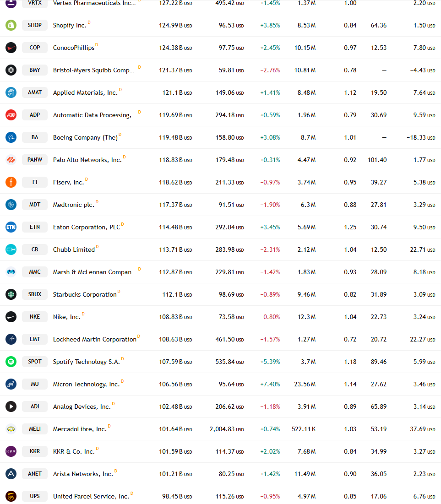The image size is (441, 504).
Task: Open the Chubb Limited link
Action: pos(74,250)
